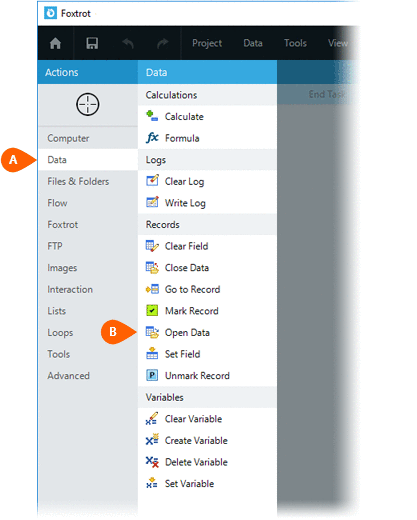
Task: Click the Home icon in toolbar
Action: (55, 43)
